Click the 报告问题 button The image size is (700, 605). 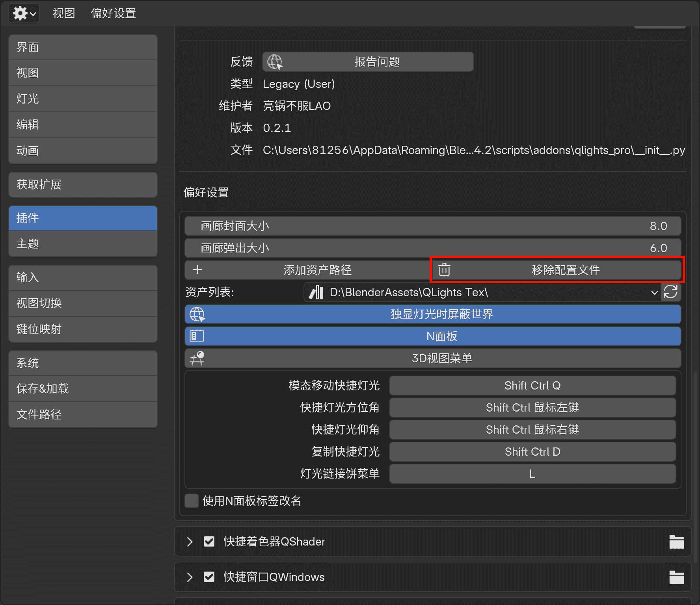368,62
